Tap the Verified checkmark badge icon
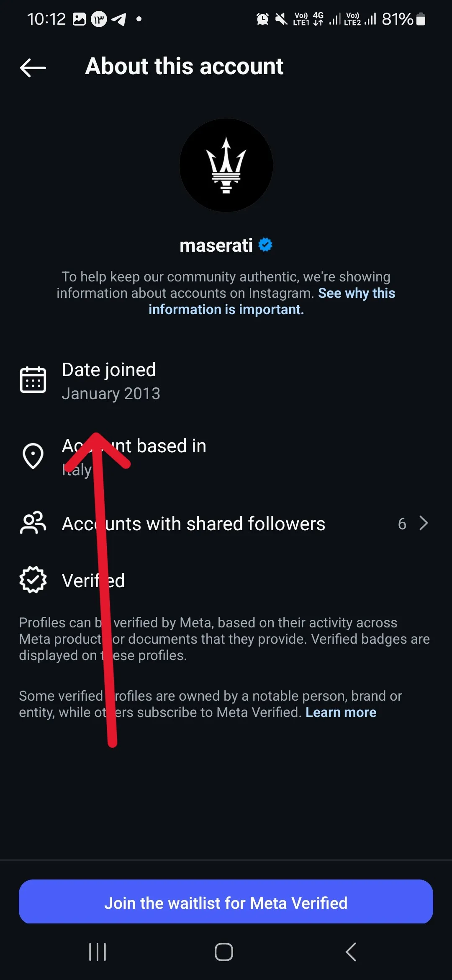Viewport: 452px width, 980px height. [x=33, y=580]
